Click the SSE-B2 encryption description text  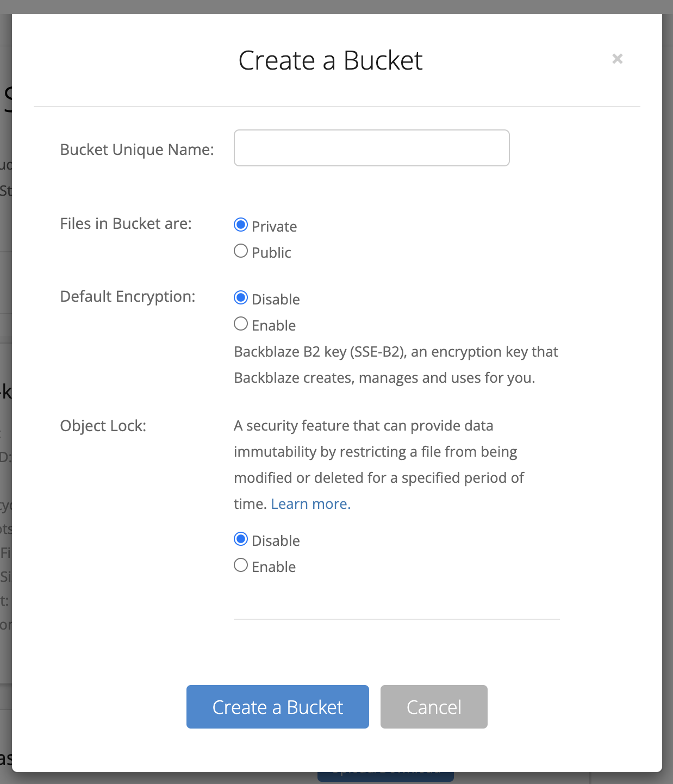tap(395, 364)
